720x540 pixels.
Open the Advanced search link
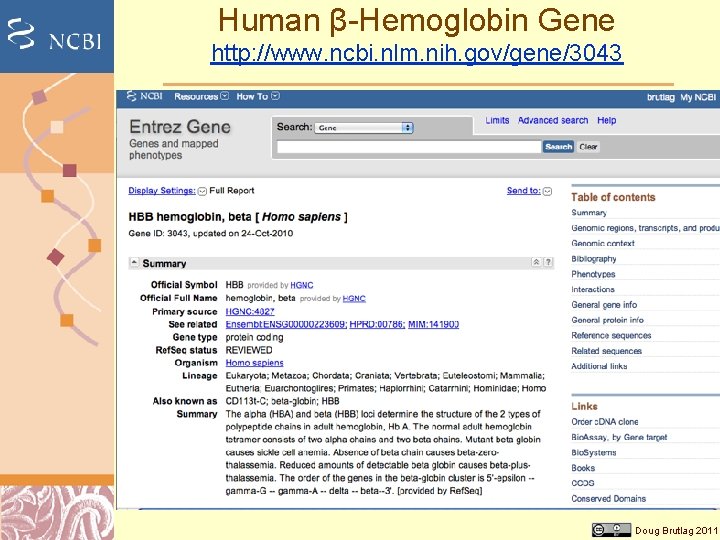(553, 120)
